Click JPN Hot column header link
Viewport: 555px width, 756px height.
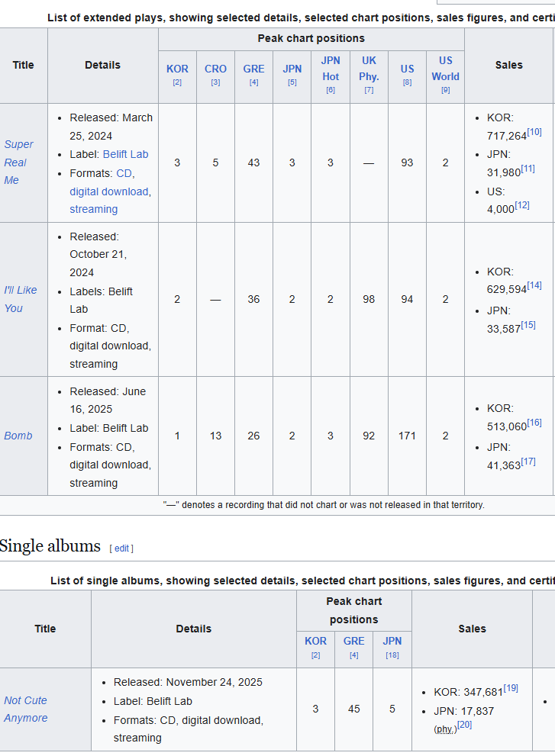click(x=331, y=69)
